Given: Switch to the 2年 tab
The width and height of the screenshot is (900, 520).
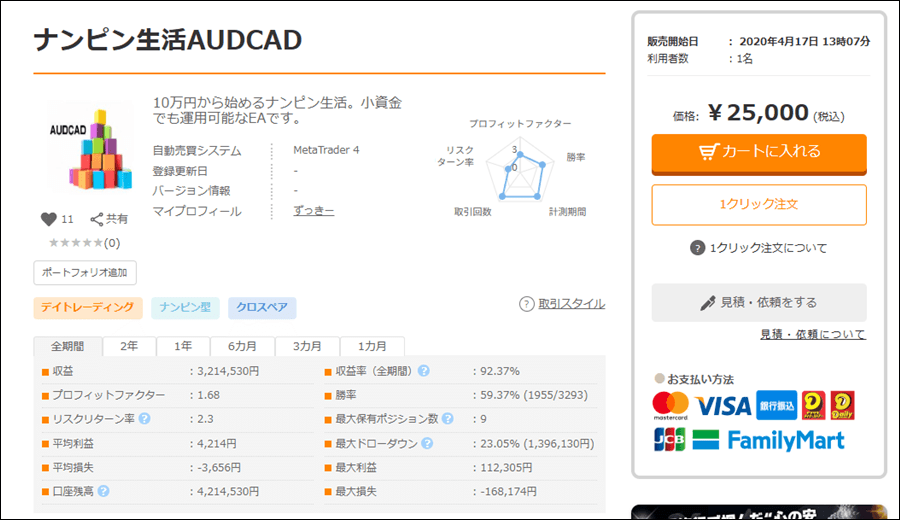Looking at the screenshot, I should point(129,346).
